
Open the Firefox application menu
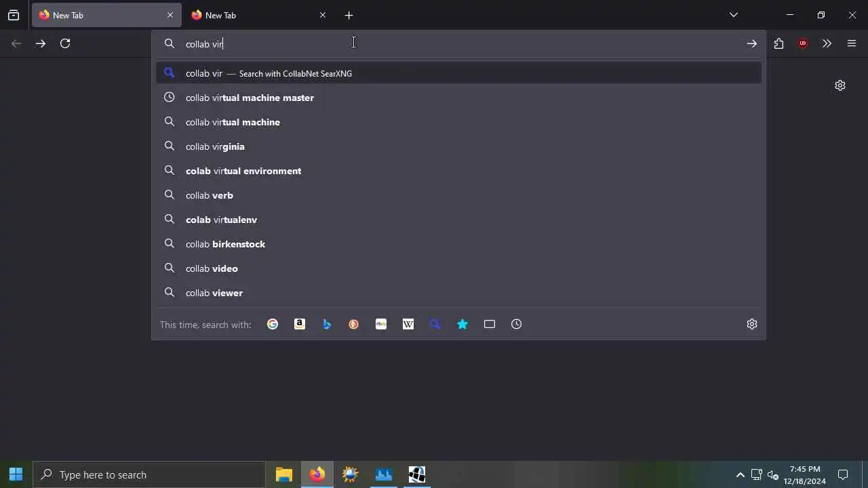point(852,43)
